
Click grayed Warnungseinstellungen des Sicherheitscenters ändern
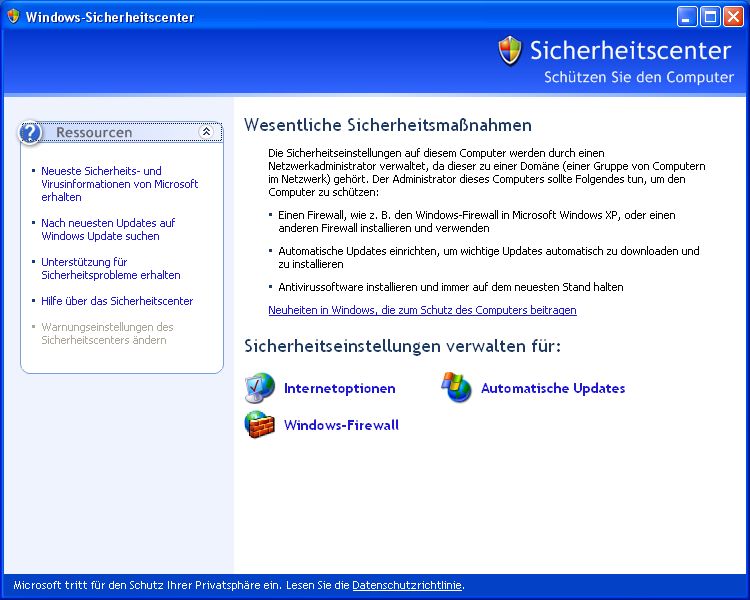click(x=107, y=333)
